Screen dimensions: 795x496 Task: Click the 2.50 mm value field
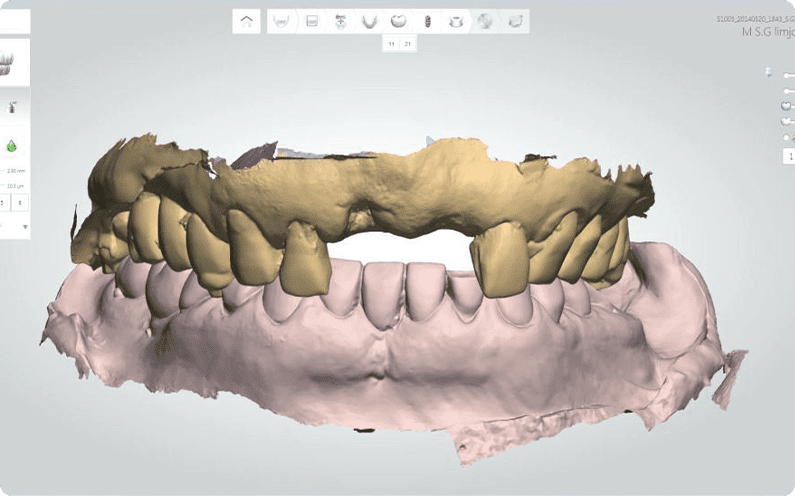[x=14, y=172]
